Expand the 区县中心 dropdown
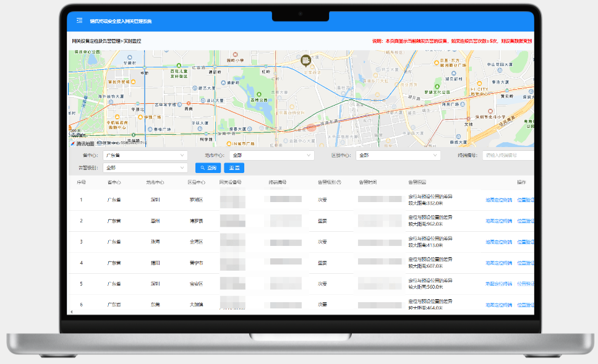The image size is (598, 364). [398, 156]
